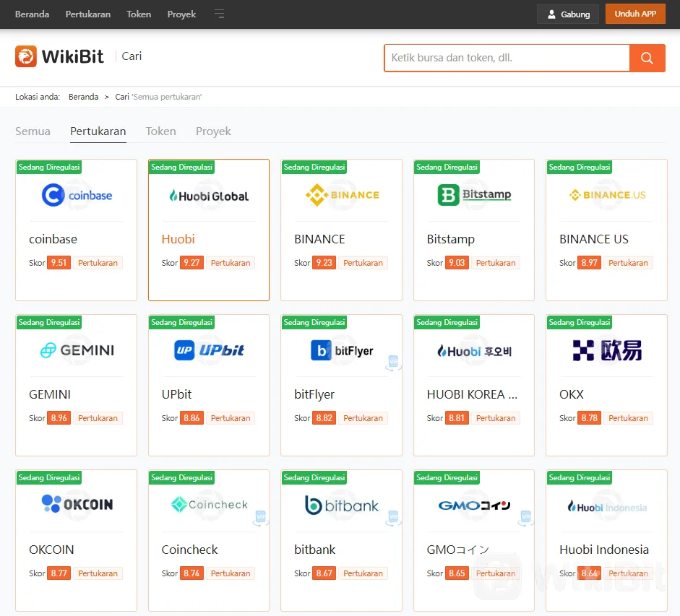Viewport: 680px width, 616px height.
Task: Click the bitbank logo
Action: click(343, 506)
